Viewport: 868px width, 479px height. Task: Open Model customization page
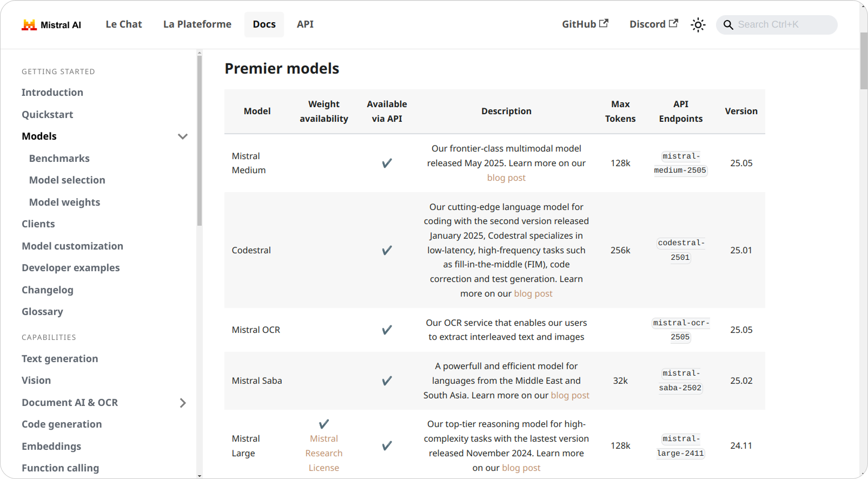pos(72,246)
